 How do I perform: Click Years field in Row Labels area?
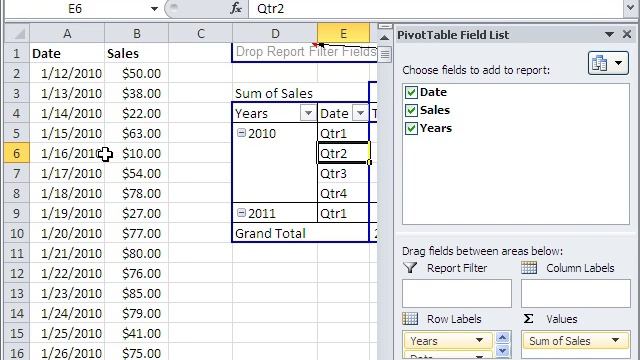pos(448,340)
